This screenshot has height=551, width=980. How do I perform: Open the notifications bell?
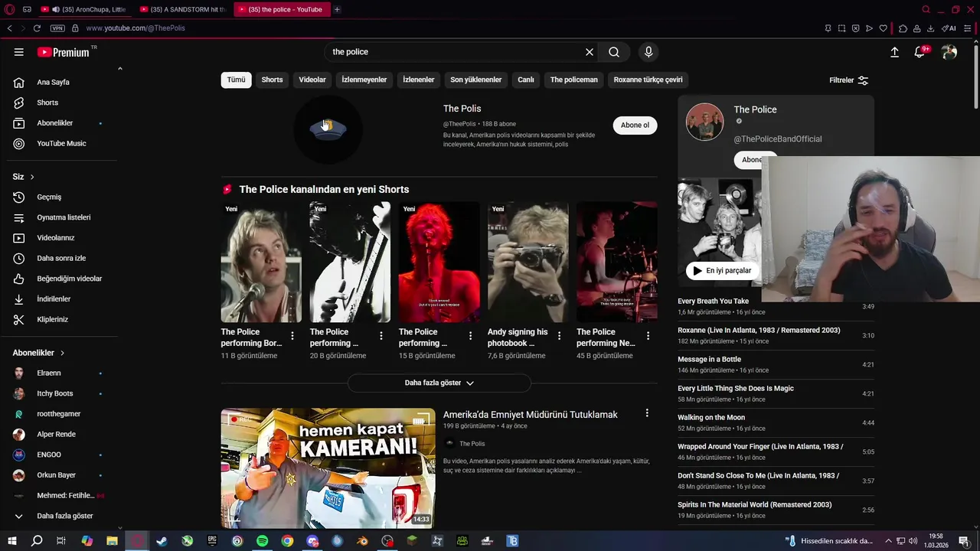click(920, 52)
